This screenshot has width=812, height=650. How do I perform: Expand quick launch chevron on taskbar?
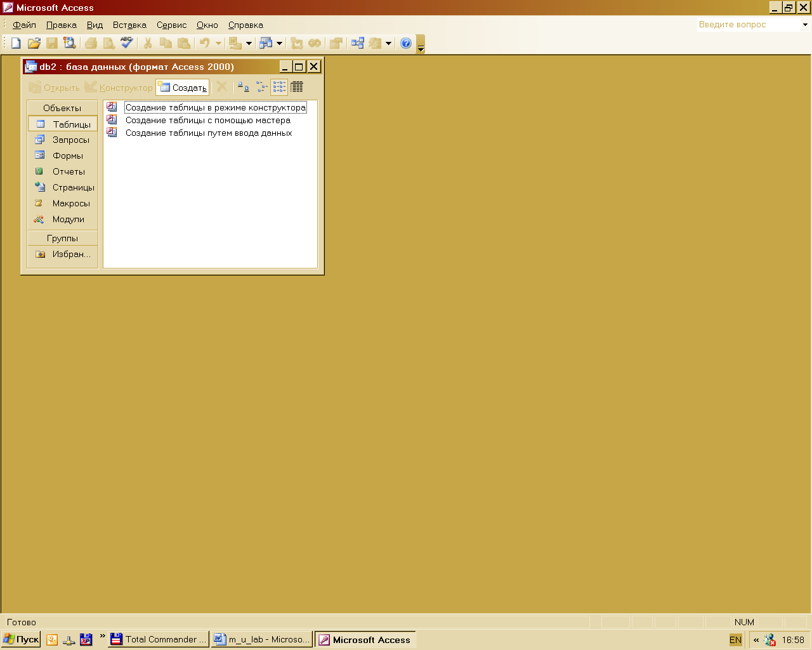[x=102, y=636]
